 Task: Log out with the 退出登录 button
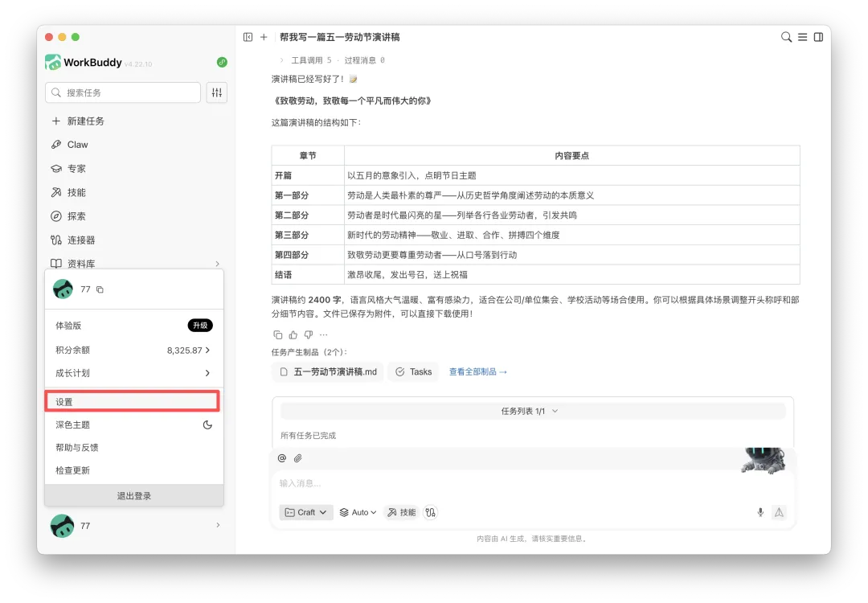134,495
